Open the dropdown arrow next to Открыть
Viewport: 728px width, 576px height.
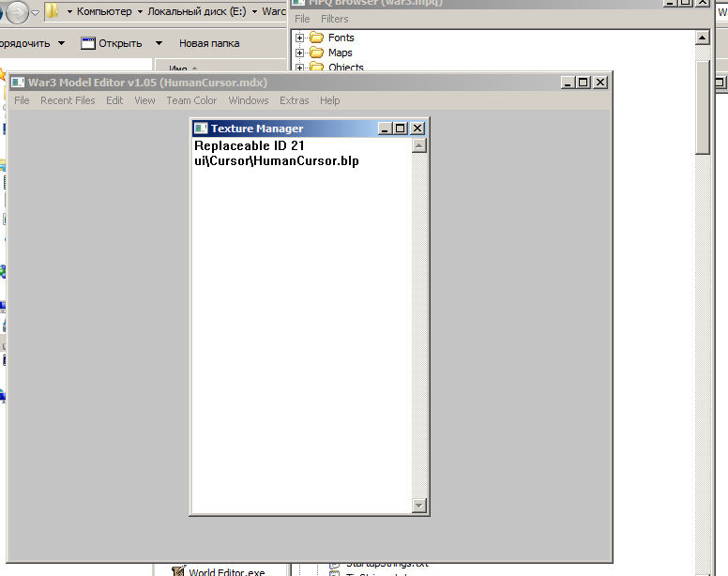[159, 43]
